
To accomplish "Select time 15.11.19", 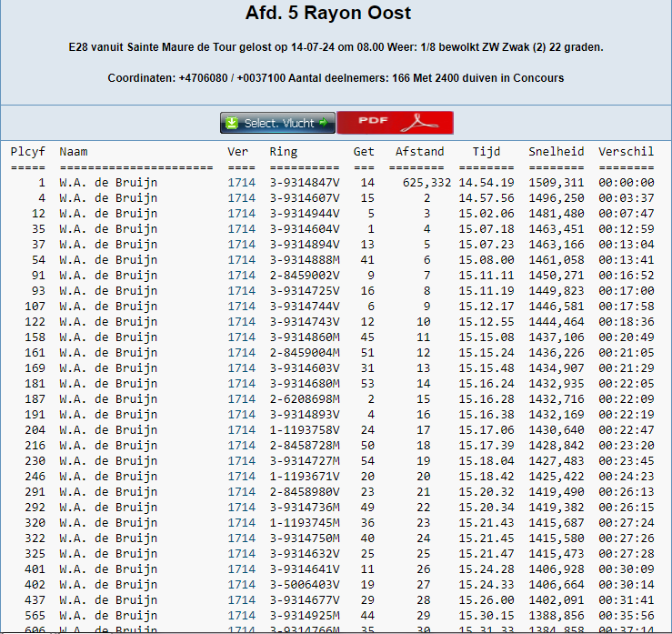I will click(x=486, y=291).
